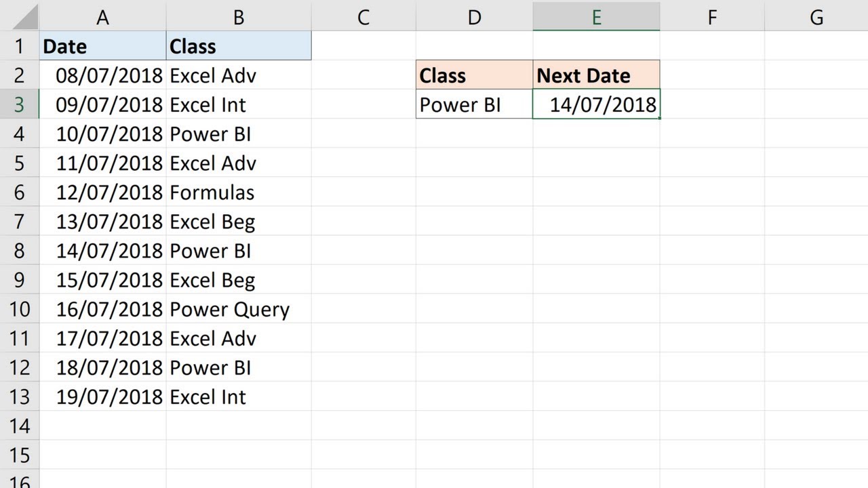Select row 15 header
868x488 pixels.
19,454
